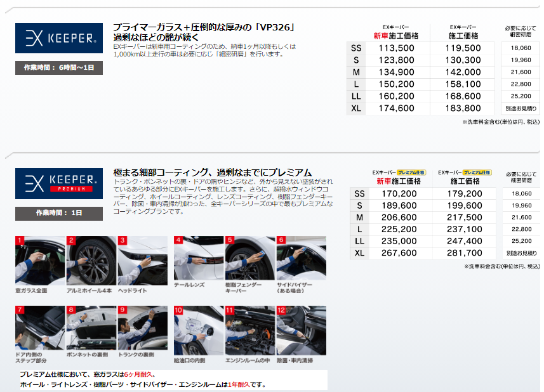The height and width of the screenshot is (392, 544).
Task: Select the エンジンルームの中 photo
Action: [x=250, y=330]
